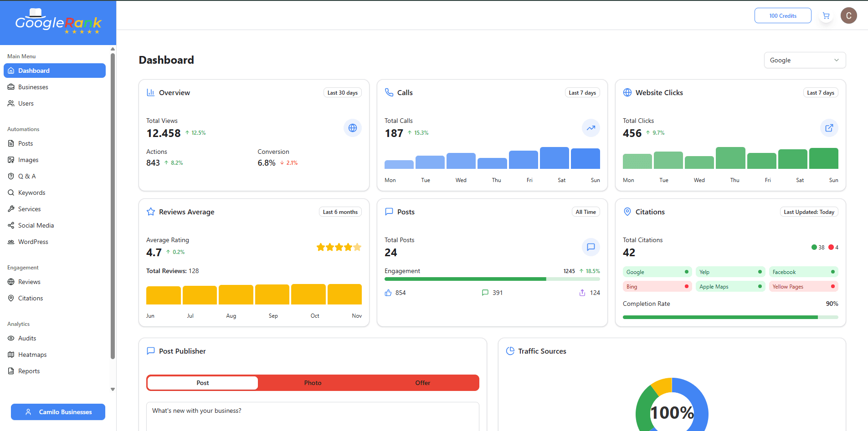The height and width of the screenshot is (431, 868).
Task: Select the Post tab in Post Publisher
Action: (203, 383)
